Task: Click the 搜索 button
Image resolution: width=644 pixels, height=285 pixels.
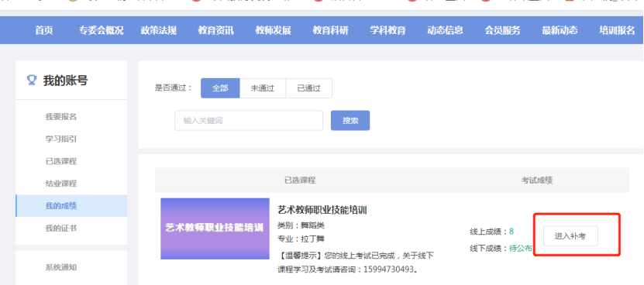Action: (x=350, y=121)
